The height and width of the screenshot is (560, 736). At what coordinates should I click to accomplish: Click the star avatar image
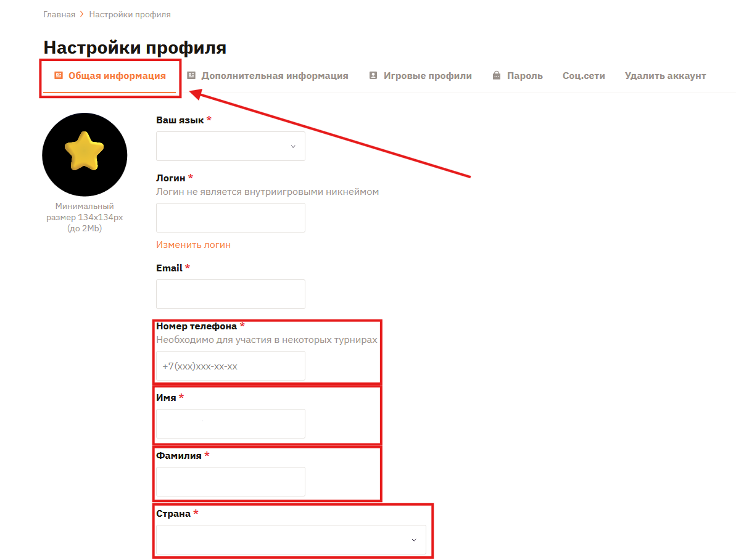[x=85, y=154]
